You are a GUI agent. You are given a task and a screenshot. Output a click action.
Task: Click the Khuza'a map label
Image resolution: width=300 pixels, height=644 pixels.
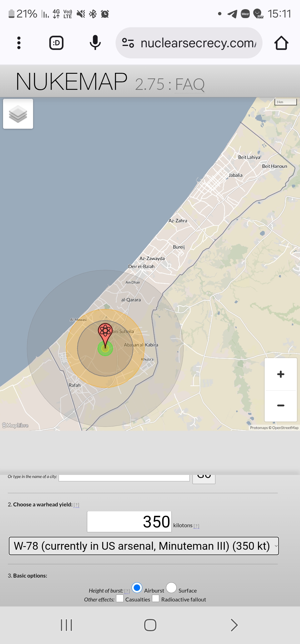(x=147, y=359)
